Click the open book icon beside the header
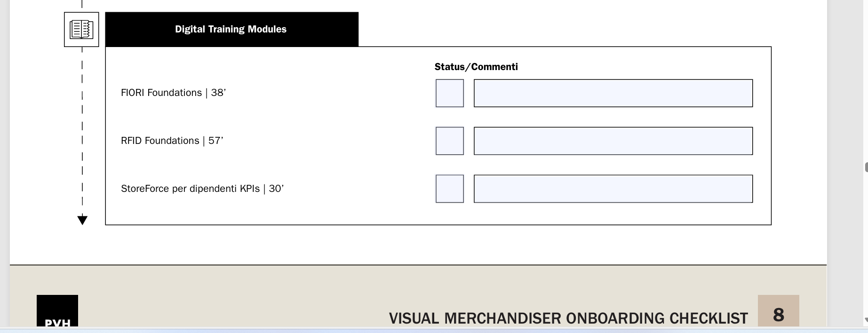 tap(81, 29)
